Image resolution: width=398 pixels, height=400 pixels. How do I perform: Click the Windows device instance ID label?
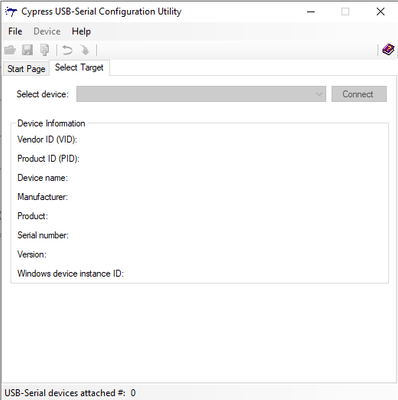click(x=70, y=274)
